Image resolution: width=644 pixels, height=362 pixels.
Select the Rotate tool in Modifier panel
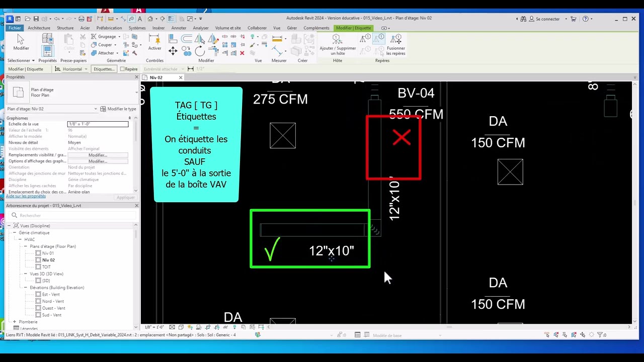[x=200, y=51]
